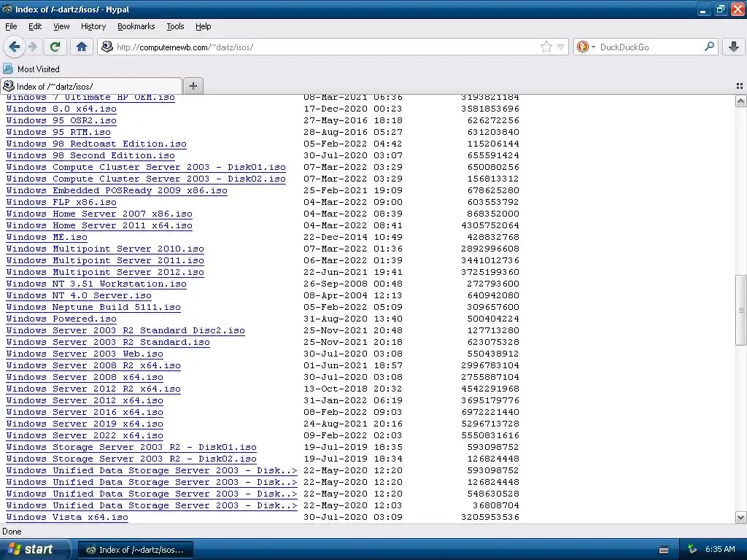Click the scrollbar up arrow
Screen dimensions: 747x560
click(740, 101)
